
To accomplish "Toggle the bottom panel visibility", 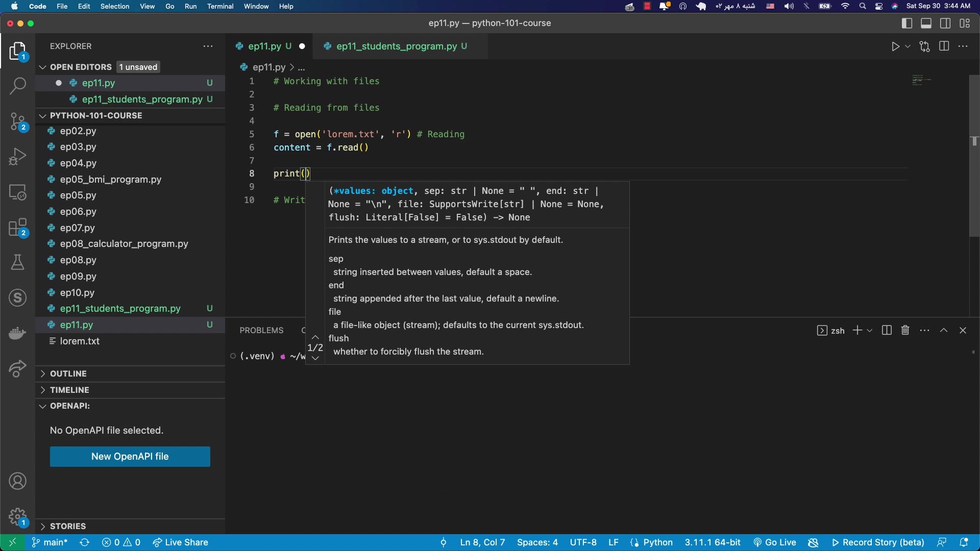I will point(926,23).
